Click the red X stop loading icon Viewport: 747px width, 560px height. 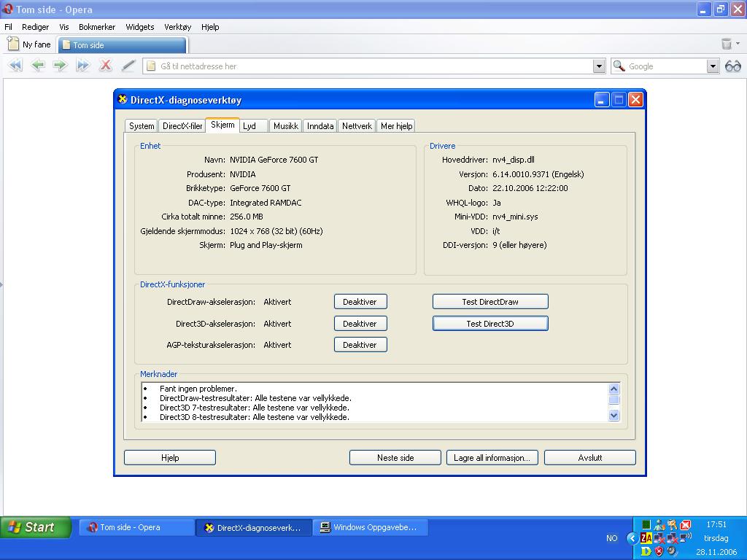[105, 65]
